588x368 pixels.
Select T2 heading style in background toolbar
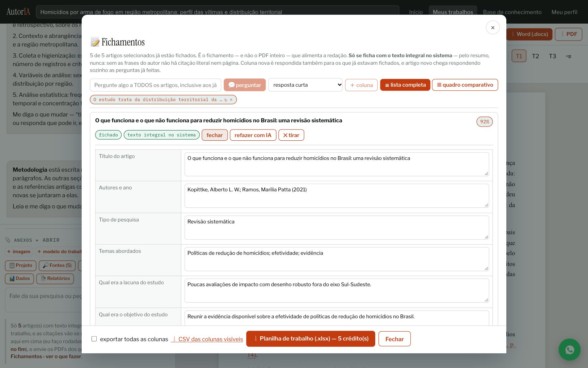535,56
